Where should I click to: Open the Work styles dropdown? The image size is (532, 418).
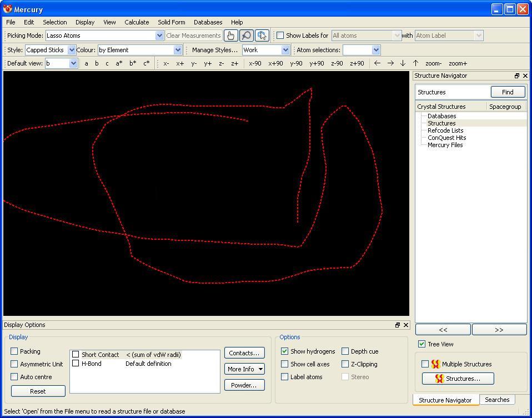pyautogui.click(x=265, y=50)
